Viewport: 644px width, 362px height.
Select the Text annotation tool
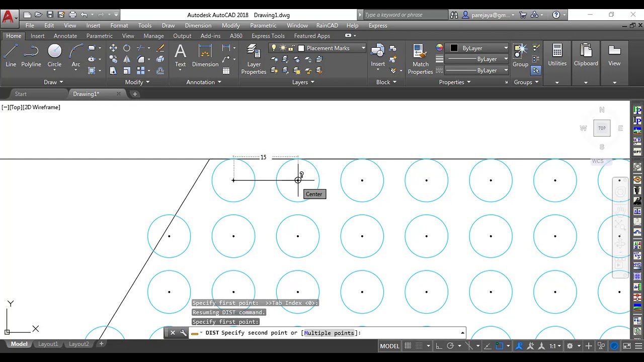[180, 55]
